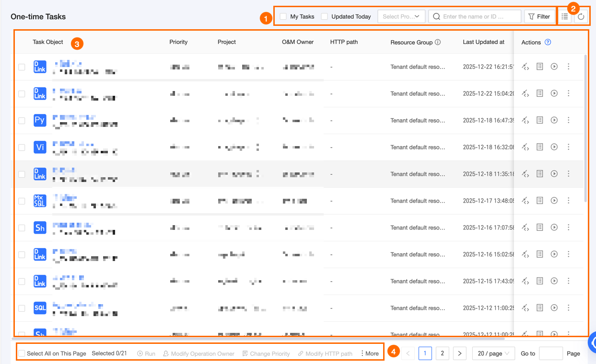
Task: Refresh the One-time Tasks list
Action: click(581, 17)
